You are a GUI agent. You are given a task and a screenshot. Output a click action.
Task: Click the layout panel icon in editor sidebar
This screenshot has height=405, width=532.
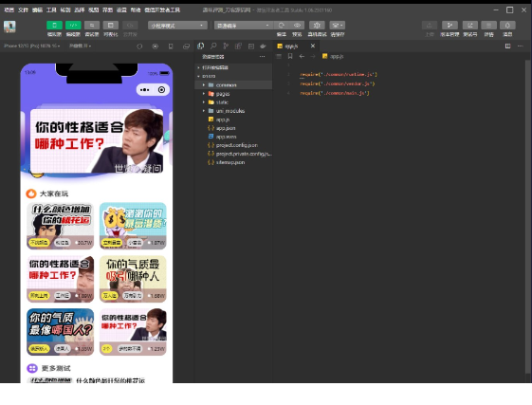click(251, 46)
